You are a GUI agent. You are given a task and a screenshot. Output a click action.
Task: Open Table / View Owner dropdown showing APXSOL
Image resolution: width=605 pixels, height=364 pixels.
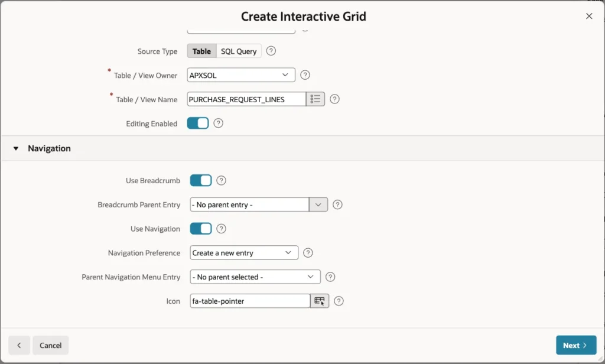coord(241,75)
